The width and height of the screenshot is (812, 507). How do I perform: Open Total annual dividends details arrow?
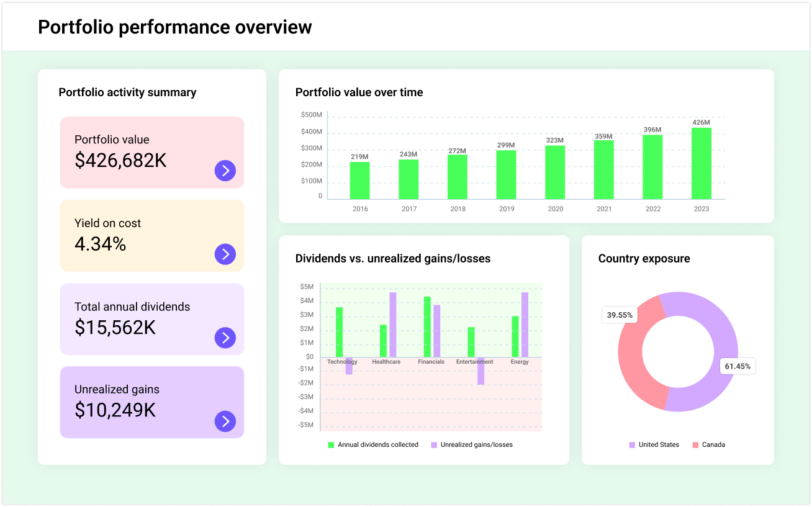[x=225, y=338]
